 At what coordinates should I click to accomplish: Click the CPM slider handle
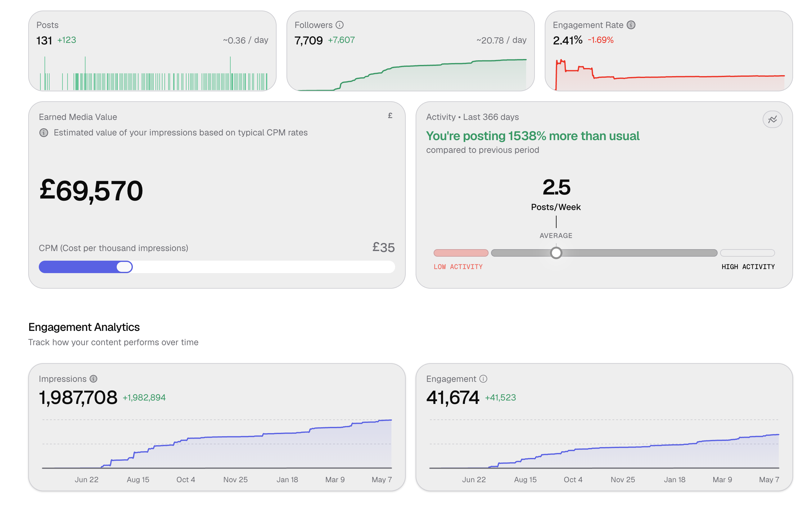point(124,267)
